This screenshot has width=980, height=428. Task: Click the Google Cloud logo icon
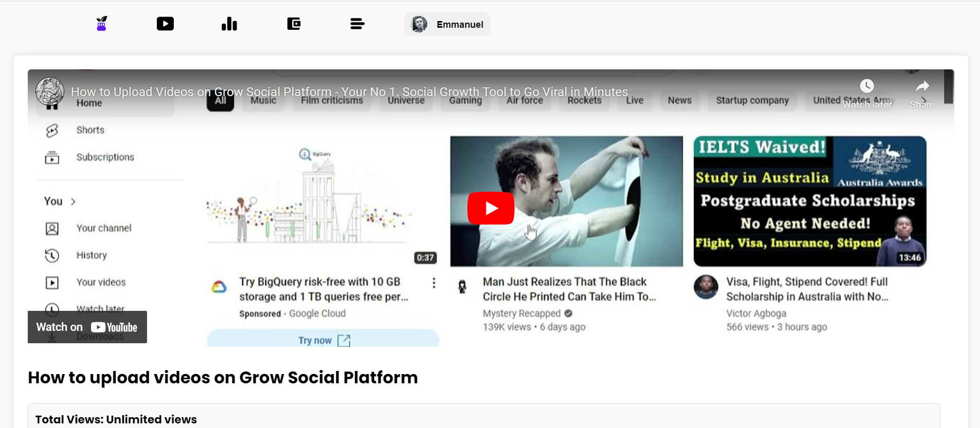(219, 287)
